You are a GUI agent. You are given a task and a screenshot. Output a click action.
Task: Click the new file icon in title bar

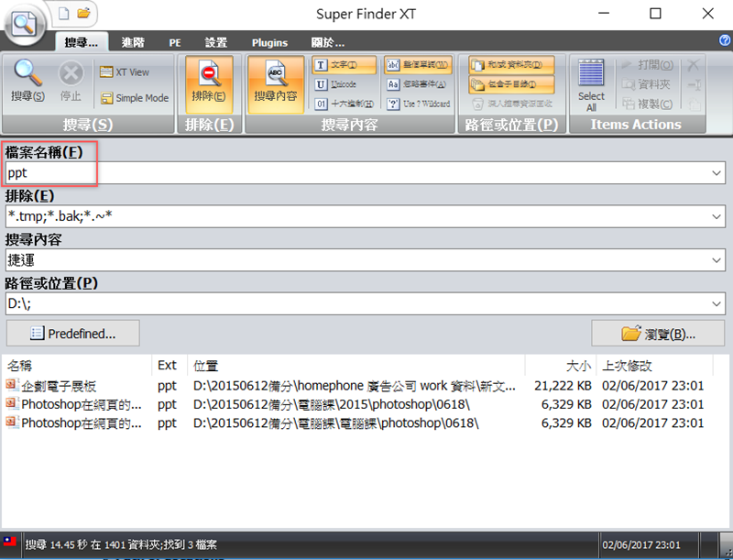pyautogui.click(x=64, y=13)
